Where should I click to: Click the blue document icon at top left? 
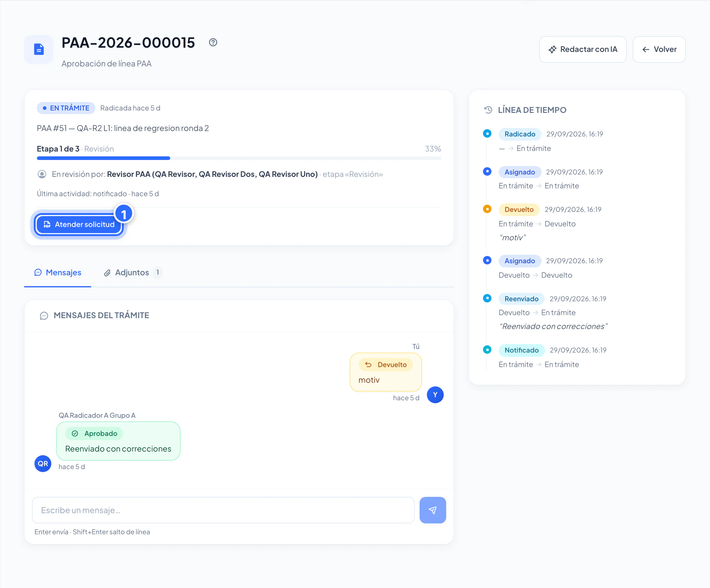[x=39, y=50]
